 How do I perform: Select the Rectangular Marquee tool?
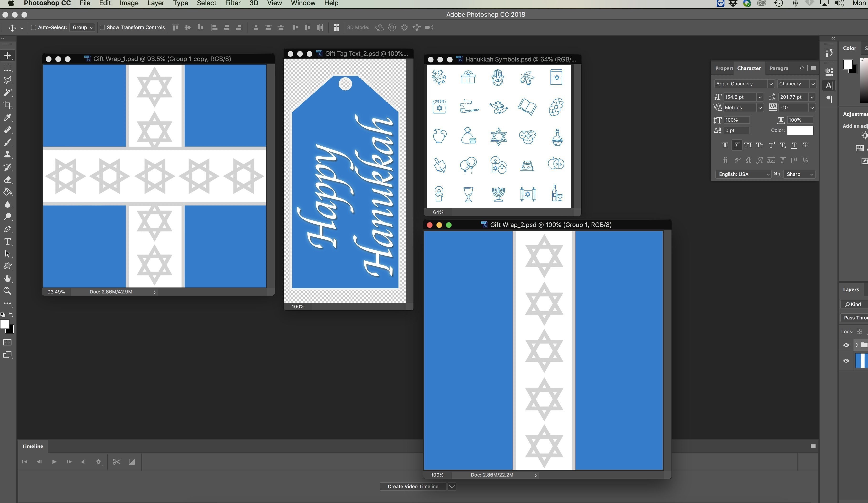pyautogui.click(x=7, y=68)
